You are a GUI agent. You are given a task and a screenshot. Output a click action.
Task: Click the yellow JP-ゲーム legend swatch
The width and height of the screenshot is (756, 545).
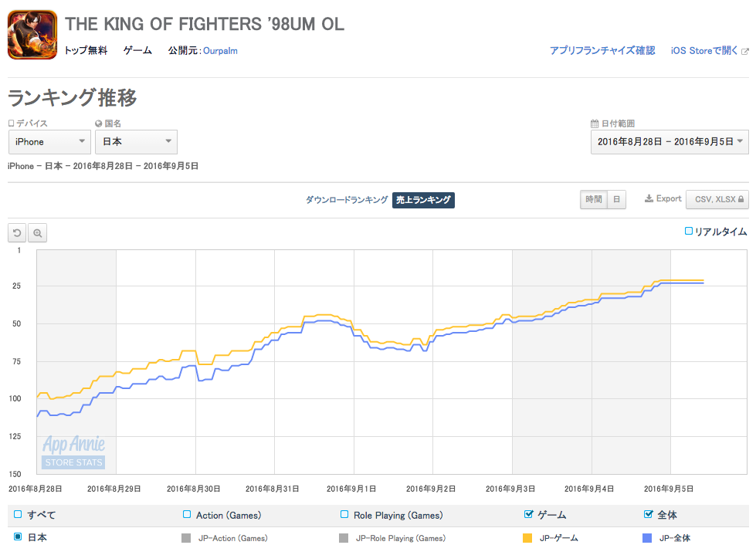pos(528,538)
